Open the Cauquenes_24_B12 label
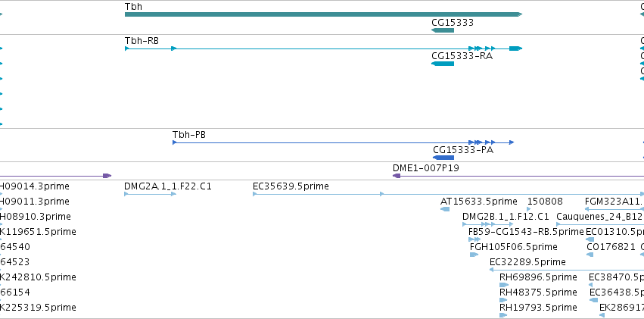 click(x=599, y=217)
